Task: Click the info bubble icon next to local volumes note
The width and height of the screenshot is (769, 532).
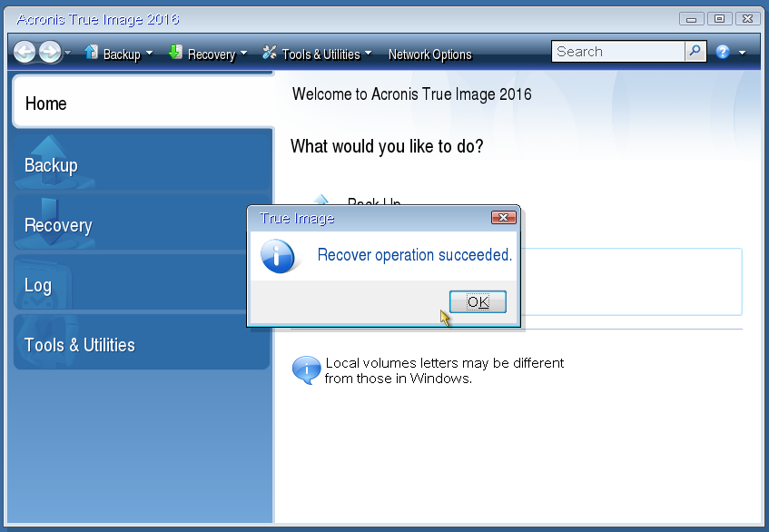Action: point(307,370)
